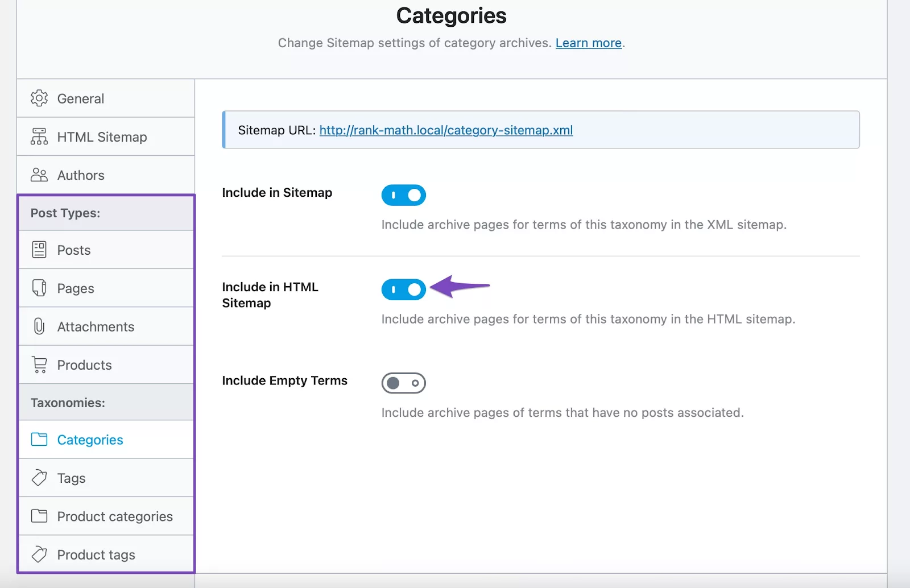This screenshot has width=910, height=588.
Task: Switch to the HTML Sitemap tab
Action: coord(106,136)
